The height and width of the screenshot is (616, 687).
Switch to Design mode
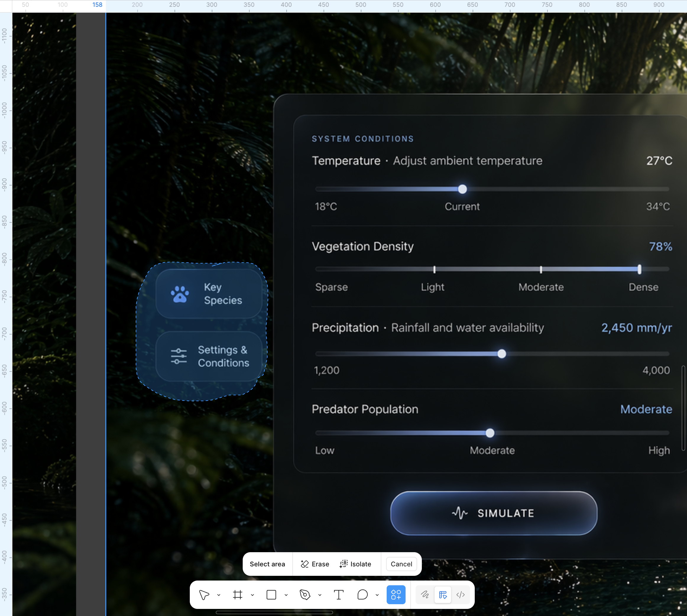pyautogui.click(x=443, y=595)
